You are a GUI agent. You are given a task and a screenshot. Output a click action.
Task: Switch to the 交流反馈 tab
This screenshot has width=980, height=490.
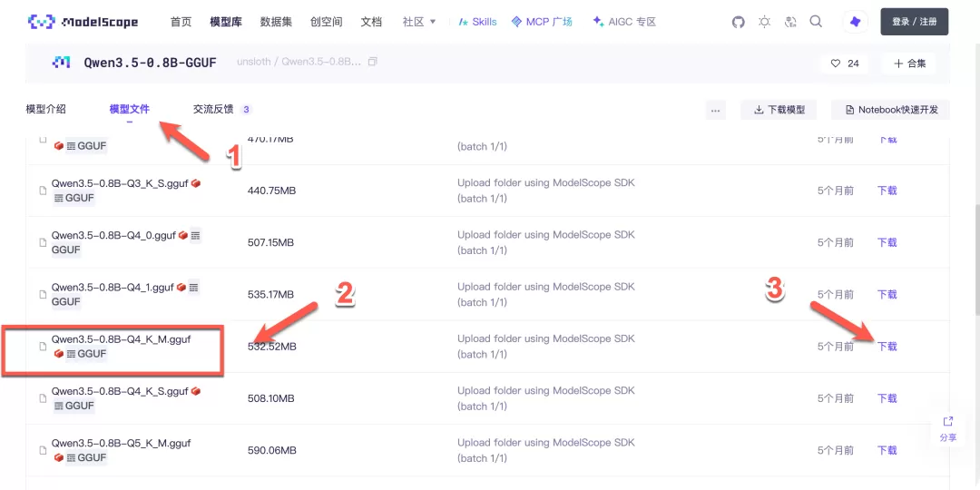tap(213, 110)
